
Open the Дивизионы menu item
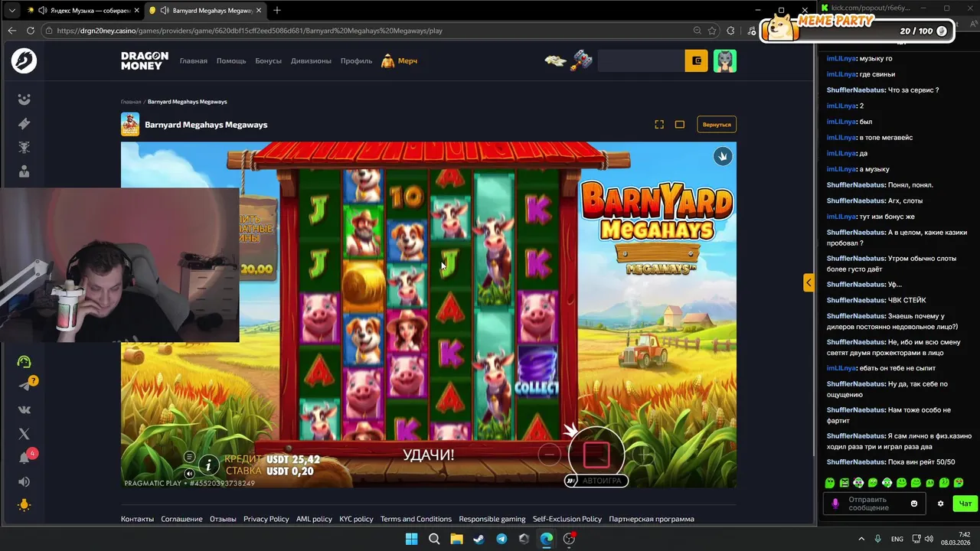pyautogui.click(x=311, y=60)
